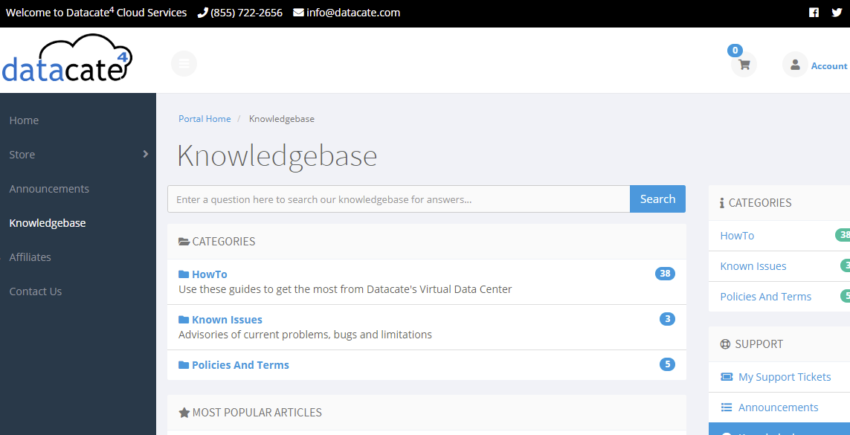Click the 5 badge in Policies And Terms row
Image resolution: width=850 pixels, height=435 pixels.
[x=667, y=364]
